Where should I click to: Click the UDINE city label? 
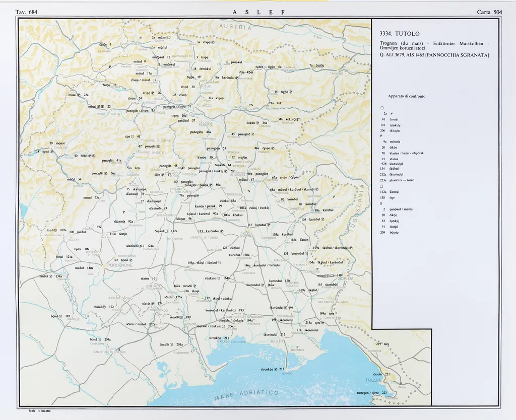(245, 235)
